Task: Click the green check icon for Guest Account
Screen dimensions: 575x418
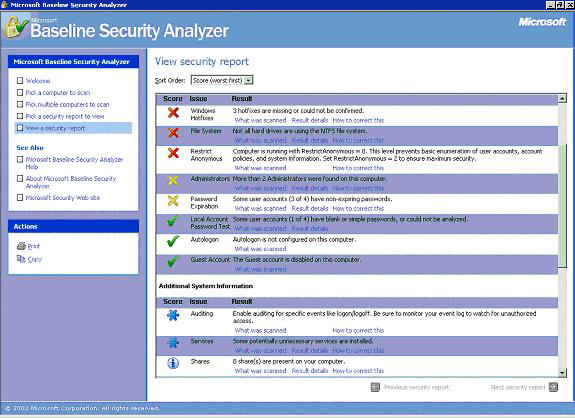Action: click(173, 261)
